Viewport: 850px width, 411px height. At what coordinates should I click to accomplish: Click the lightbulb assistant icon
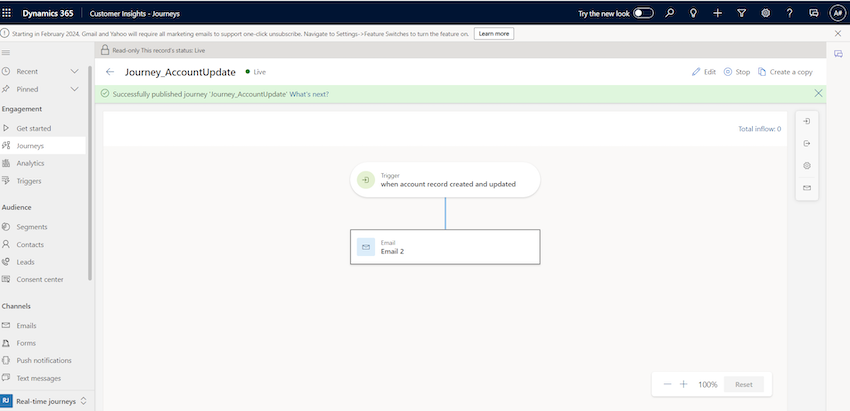(x=693, y=13)
